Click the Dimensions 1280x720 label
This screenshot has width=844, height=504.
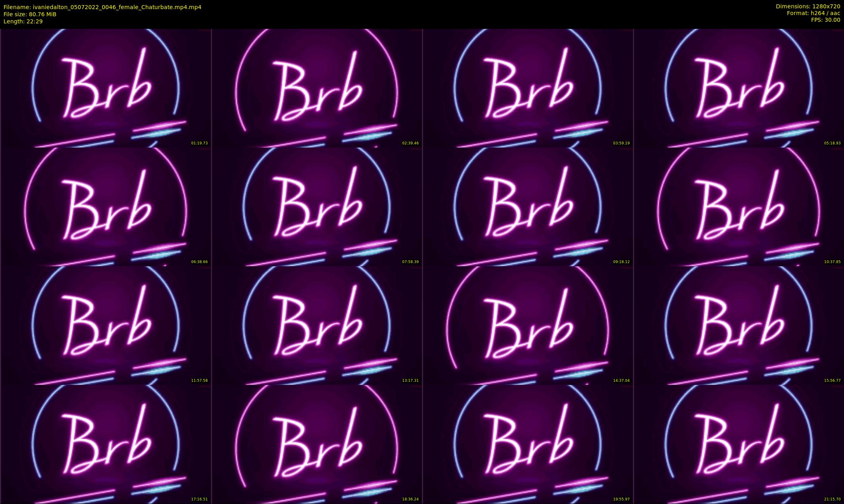click(x=808, y=6)
